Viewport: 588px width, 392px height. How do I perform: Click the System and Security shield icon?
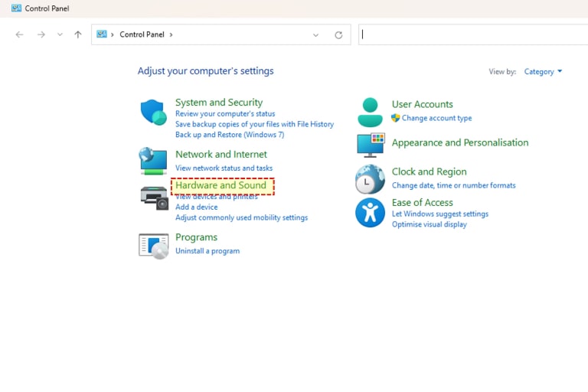click(x=153, y=113)
